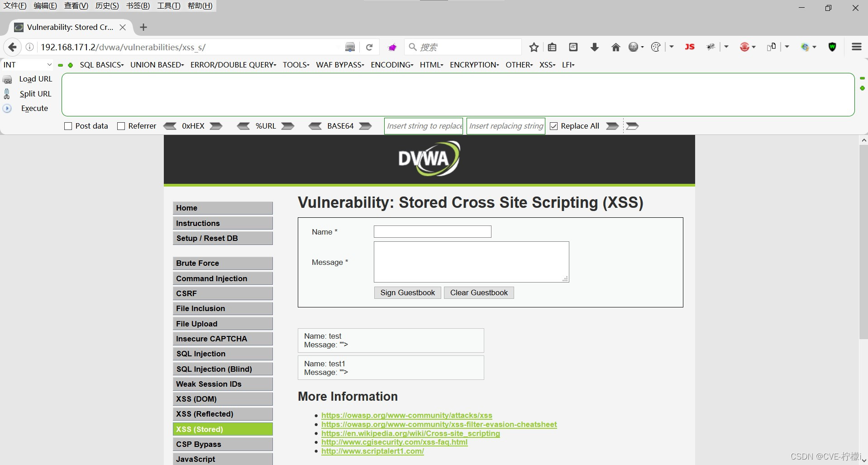Go to the browser home page

[x=615, y=47]
